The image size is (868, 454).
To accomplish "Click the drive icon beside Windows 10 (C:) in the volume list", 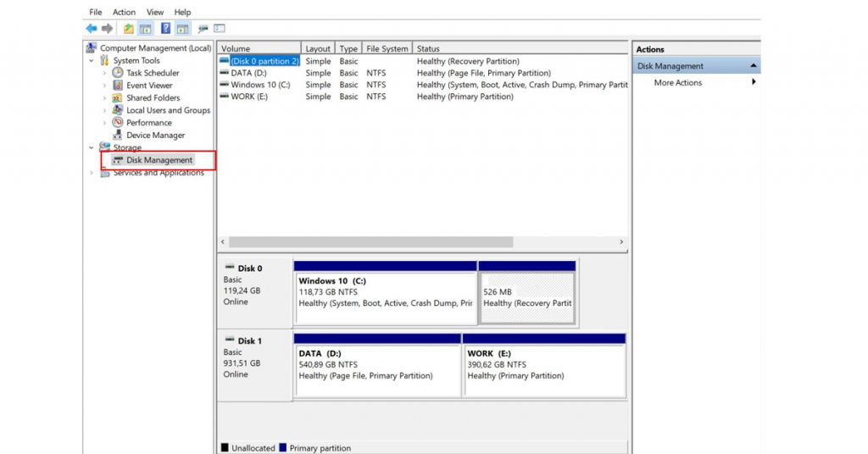I will [x=224, y=84].
